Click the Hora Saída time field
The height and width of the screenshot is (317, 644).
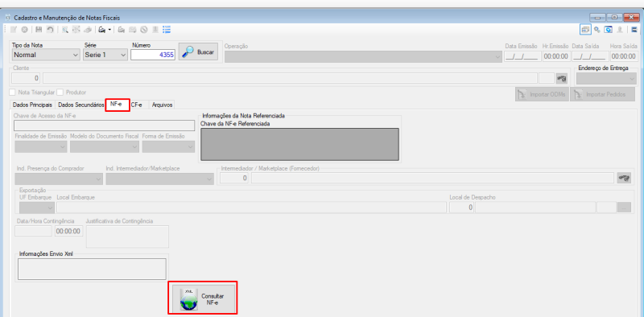[623, 56]
